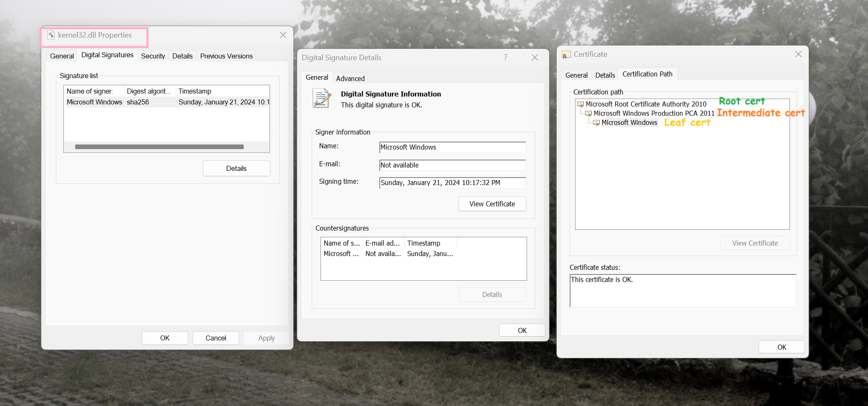Image resolution: width=868 pixels, height=406 pixels.
Task: Click OK in kernel32.dll Properties
Action: [165, 338]
